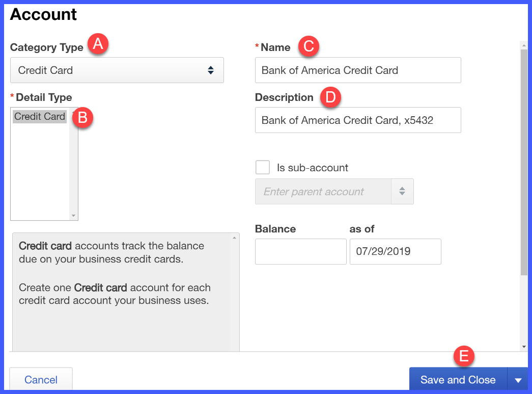Click the Save and Close button
This screenshot has height=394, width=532.
click(458, 379)
